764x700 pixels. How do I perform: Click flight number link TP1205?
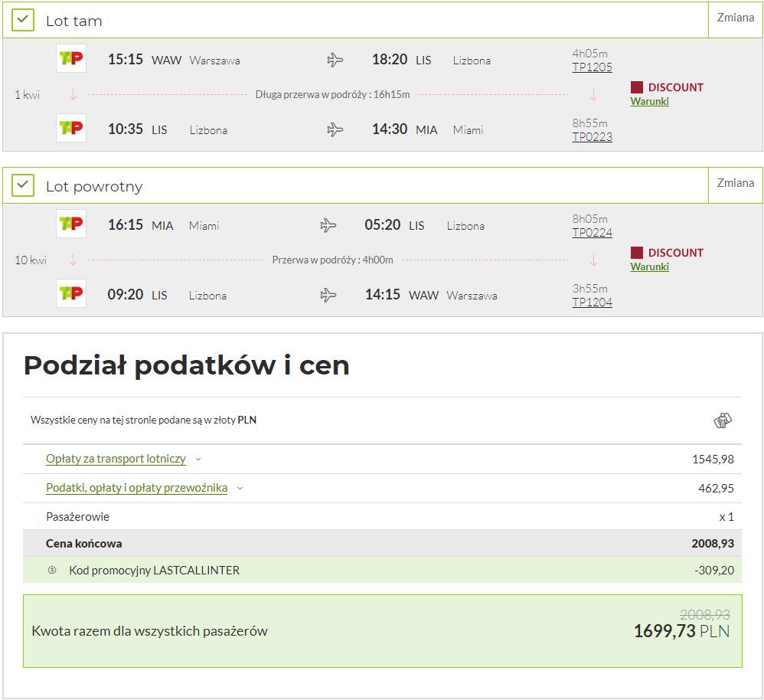coord(592,67)
